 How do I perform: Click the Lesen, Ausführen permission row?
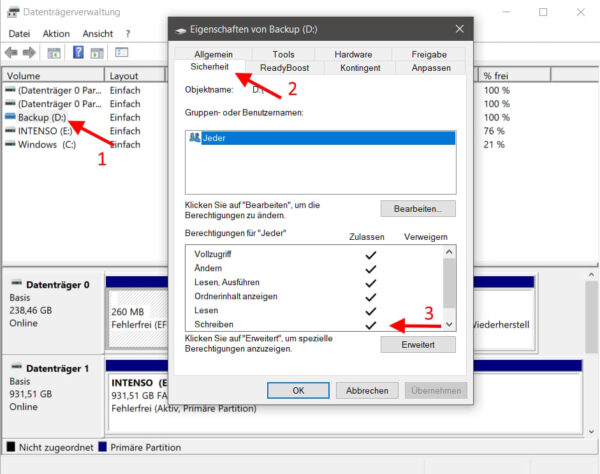(314, 282)
